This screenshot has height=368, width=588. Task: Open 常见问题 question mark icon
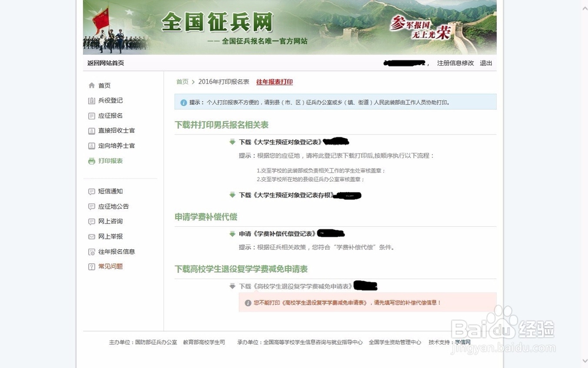(92, 266)
